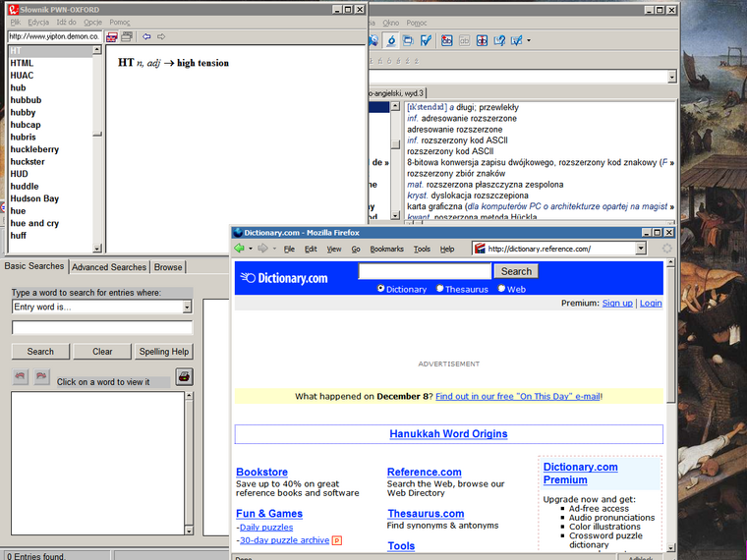
Task: Open the Thesaurus.com link
Action: click(426, 514)
